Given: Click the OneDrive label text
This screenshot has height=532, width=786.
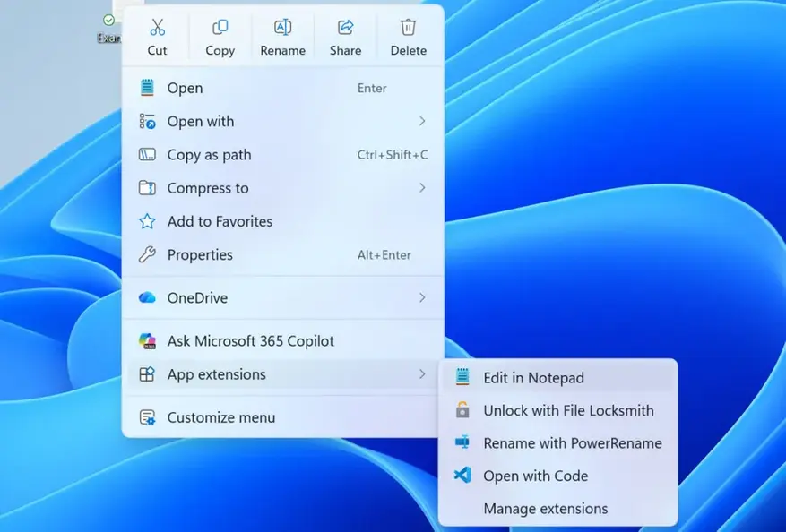Looking at the screenshot, I should point(197,298).
